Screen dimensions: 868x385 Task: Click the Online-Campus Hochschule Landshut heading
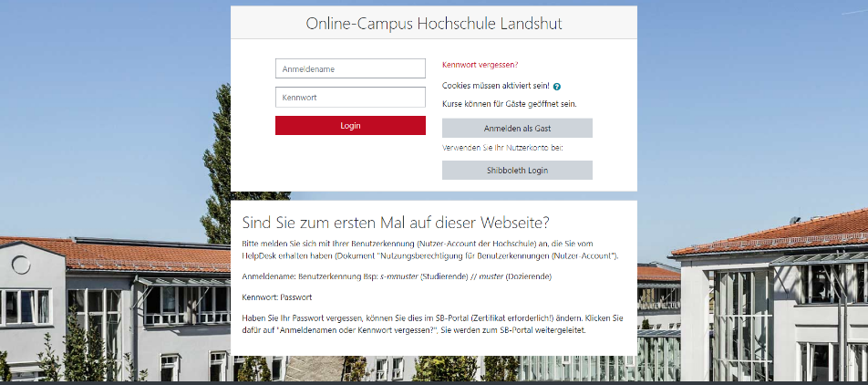434,24
